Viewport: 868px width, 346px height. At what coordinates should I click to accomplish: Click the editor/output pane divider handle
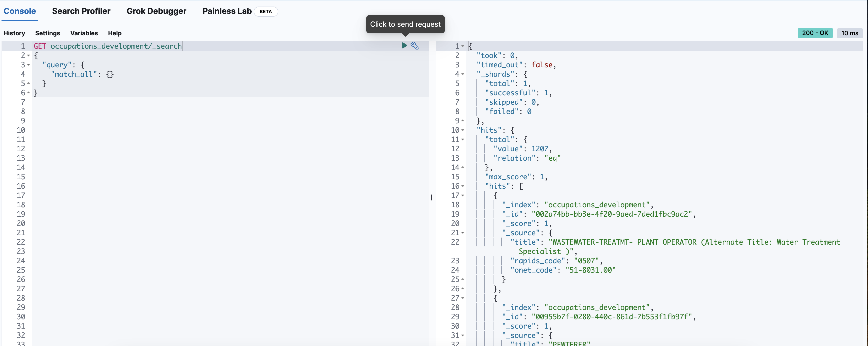pyautogui.click(x=432, y=197)
